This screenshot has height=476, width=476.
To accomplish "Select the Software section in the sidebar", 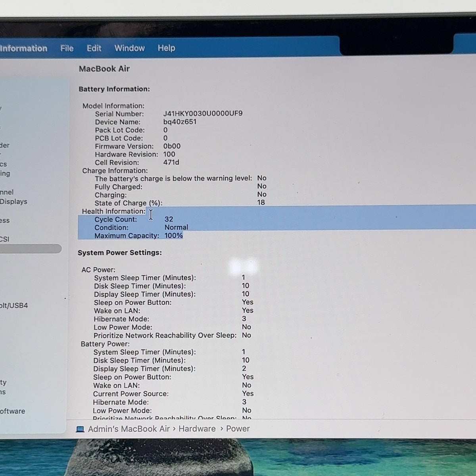I will point(12,411).
